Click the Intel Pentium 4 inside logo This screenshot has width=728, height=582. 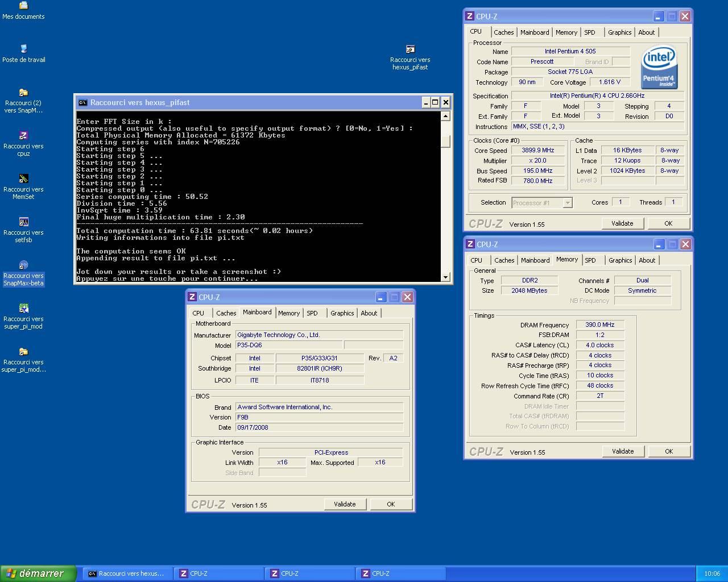pyautogui.click(x=659, y=67)
